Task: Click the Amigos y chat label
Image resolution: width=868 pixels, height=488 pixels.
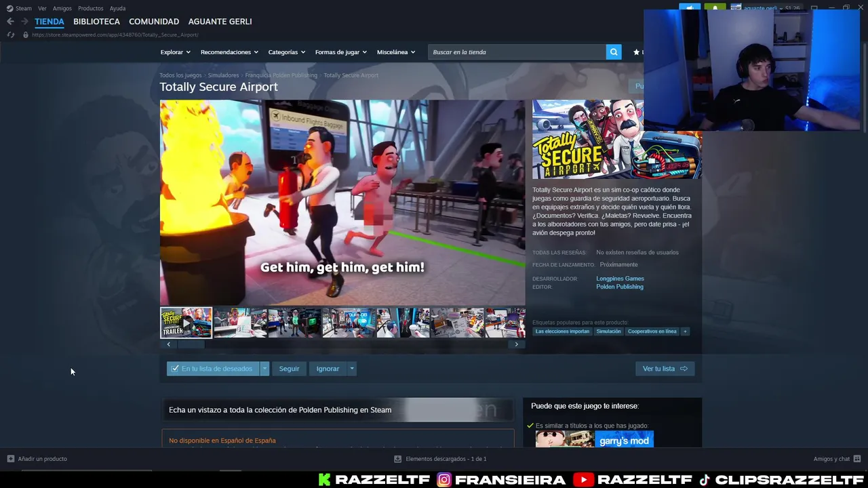Action: click(831, 459)
